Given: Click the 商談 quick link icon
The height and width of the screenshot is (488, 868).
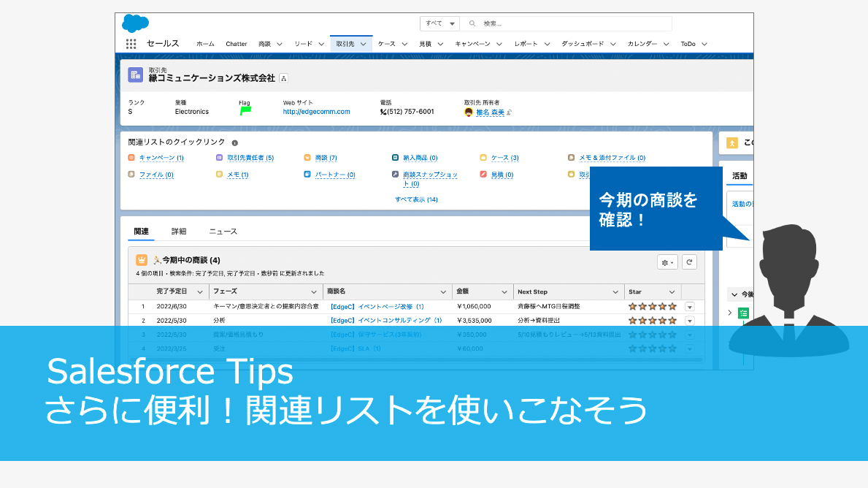Looking at the screenshot, I should [x=307, y=158].
